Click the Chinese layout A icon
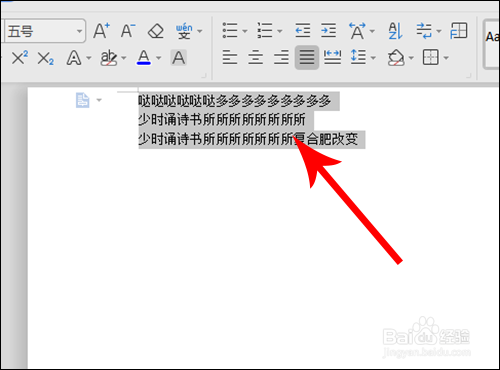Screen dimensions: 500x370 [x=357, y=31]
